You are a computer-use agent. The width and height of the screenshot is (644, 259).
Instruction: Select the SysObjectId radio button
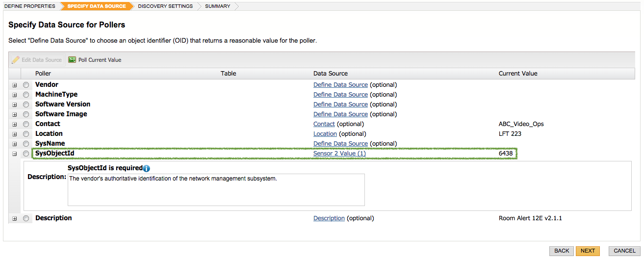[26, 154]
